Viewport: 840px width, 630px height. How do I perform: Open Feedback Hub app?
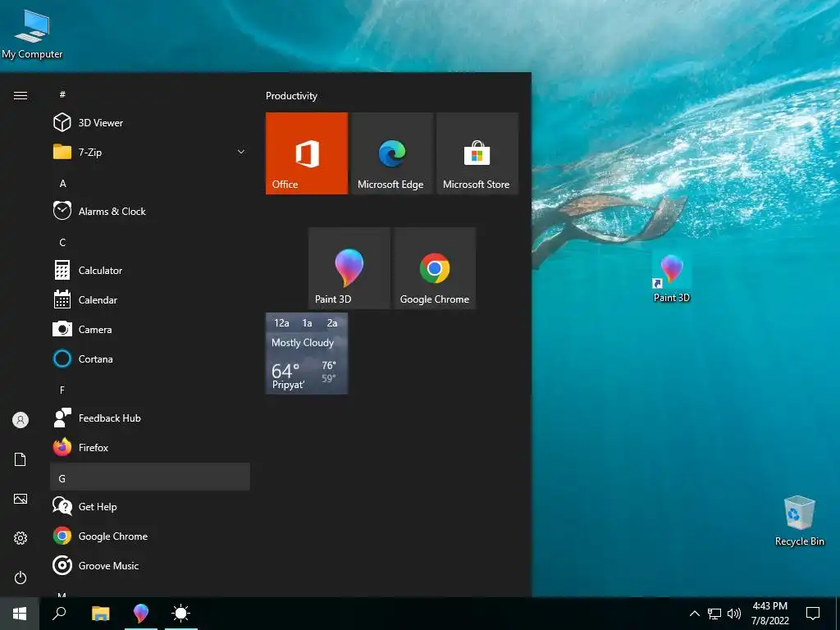tap(150, 418)
